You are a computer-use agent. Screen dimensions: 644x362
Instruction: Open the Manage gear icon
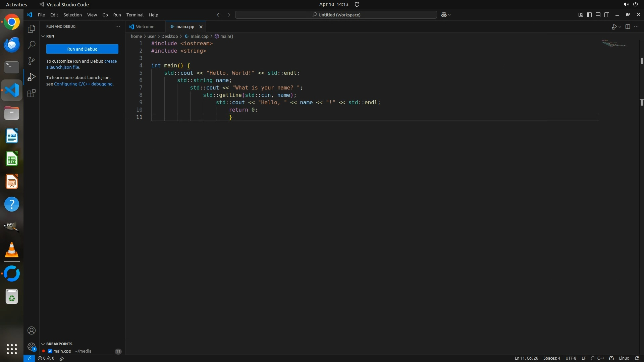(x=32, y=346)
